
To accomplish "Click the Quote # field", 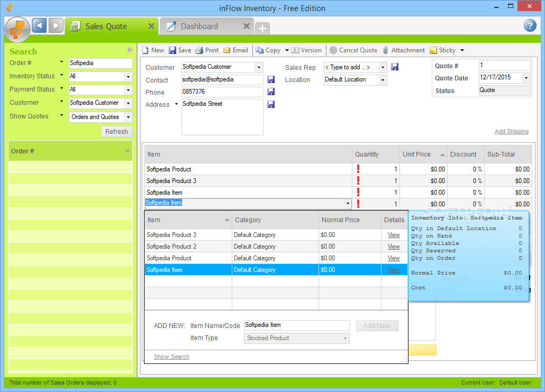I will pos(504,66).
